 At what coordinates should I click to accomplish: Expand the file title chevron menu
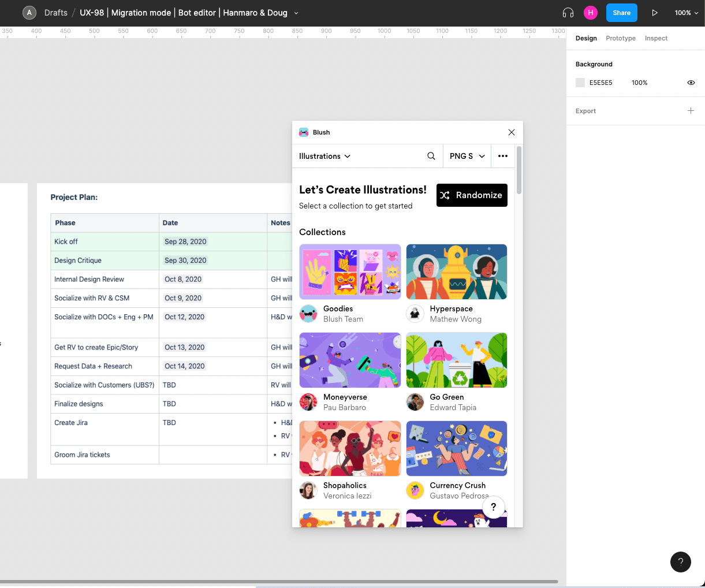click(x=296, y=13)
